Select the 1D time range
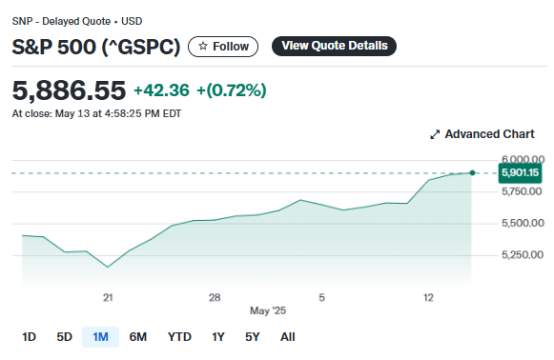 (x=29, y=337)
